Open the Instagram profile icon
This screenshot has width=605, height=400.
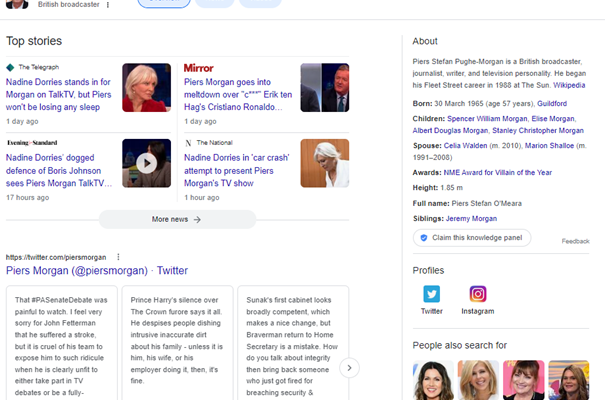(478, 294)
